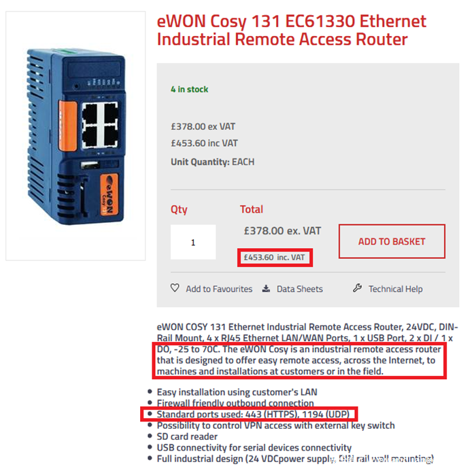Open the Data Sheets link
476x473 pixels.
[300, 289]
